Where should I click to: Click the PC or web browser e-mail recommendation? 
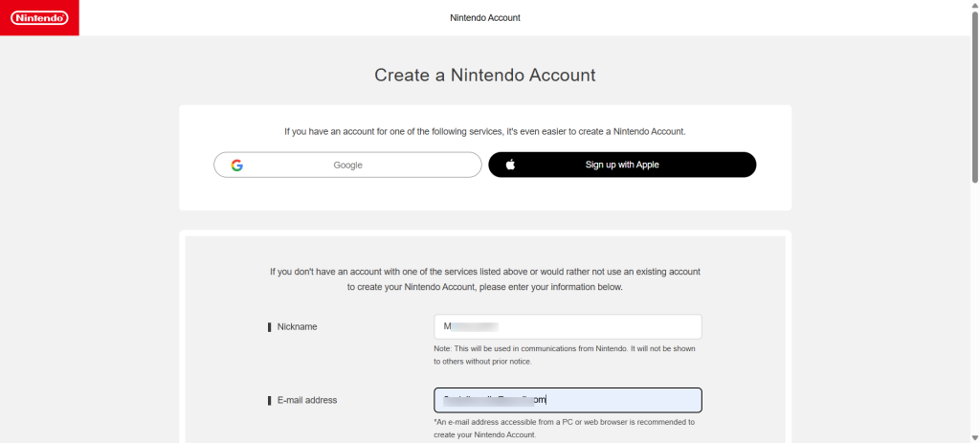pyautogui.click(x=564, y=428)
